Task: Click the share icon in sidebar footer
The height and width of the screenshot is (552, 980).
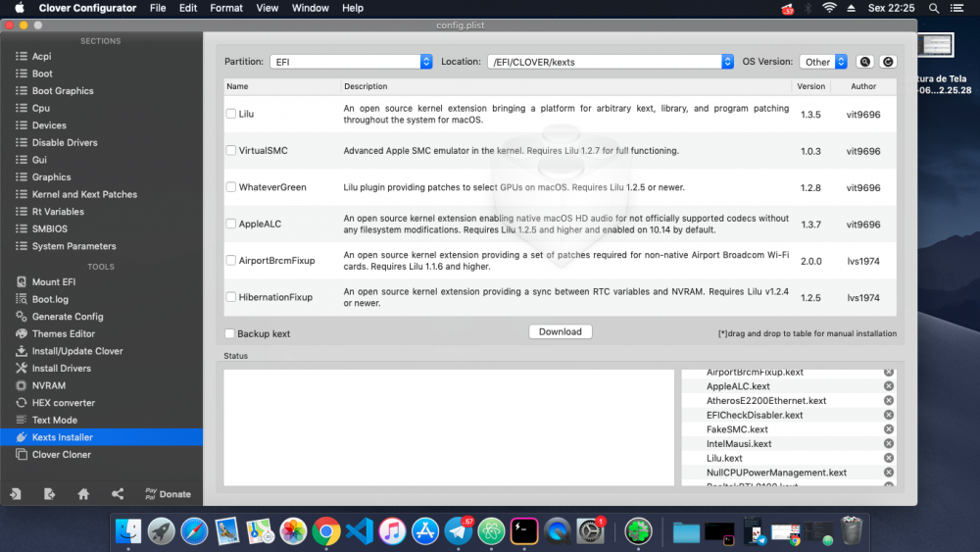Action: [117, 494]
